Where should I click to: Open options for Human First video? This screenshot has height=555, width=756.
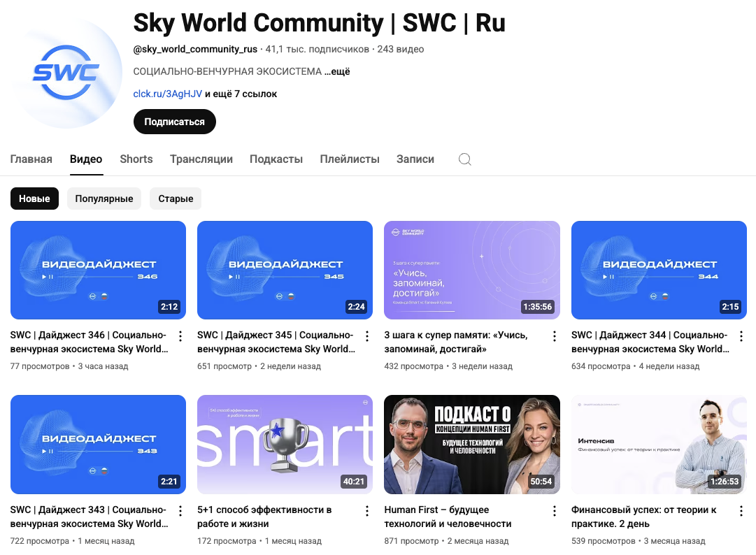pos(555,511)
